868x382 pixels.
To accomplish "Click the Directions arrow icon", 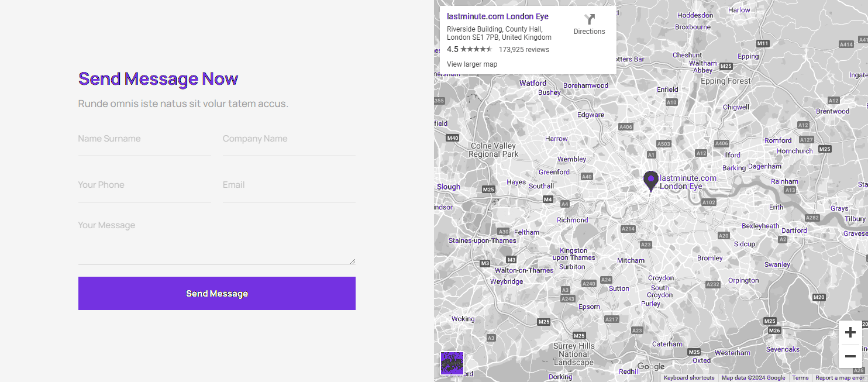I will pos(589,19).
